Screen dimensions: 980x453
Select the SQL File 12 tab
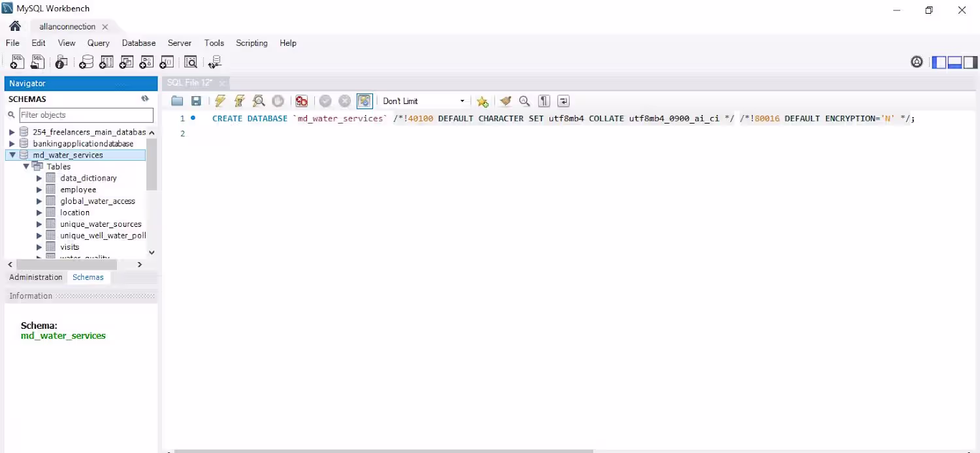click(189, 83)
